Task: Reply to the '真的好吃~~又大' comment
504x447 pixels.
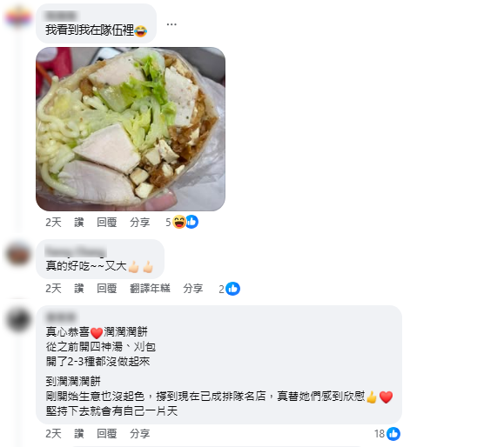Action: pyautogui.click(x=107, y=289)
